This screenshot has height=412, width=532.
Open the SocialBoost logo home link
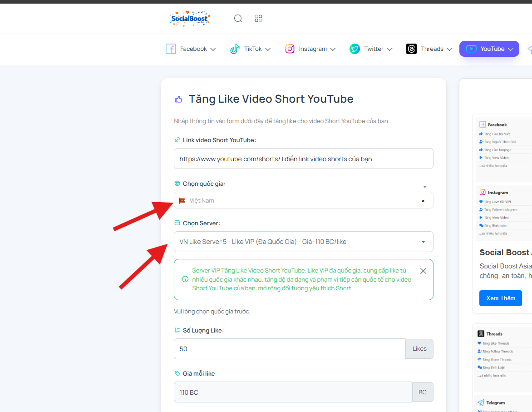pyautogui.click(x=190, y=18)
